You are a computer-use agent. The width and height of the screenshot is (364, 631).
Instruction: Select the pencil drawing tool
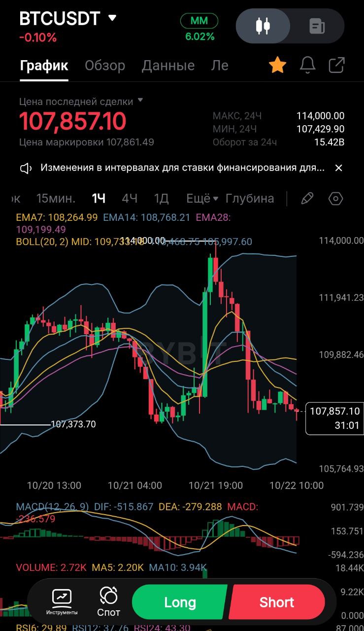coord(307,199)
